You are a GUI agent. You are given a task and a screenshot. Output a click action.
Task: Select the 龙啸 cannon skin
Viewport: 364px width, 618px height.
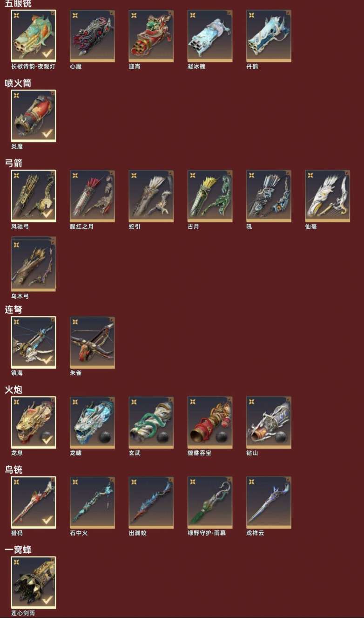92,423
